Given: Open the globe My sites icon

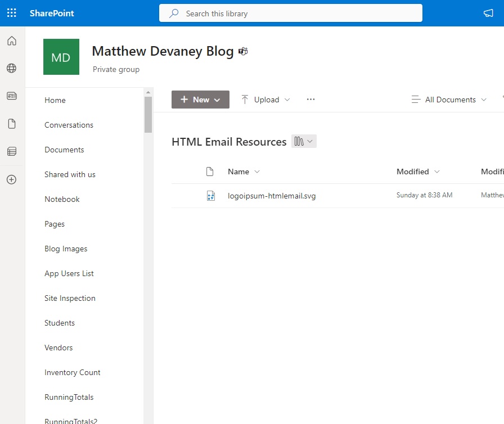Looking at the screenshot, I should pyautogui.click(x=12, y=68).
